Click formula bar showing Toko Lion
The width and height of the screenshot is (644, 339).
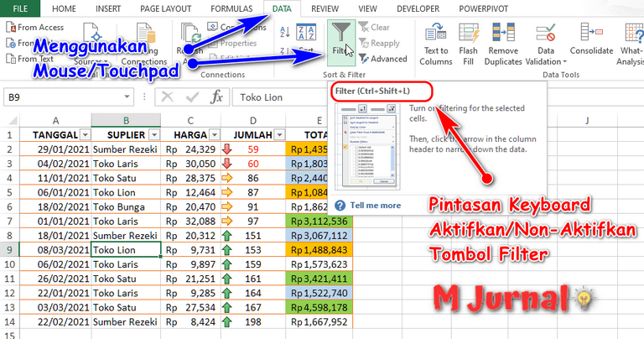pyautogui.click(x=282, y=97)
